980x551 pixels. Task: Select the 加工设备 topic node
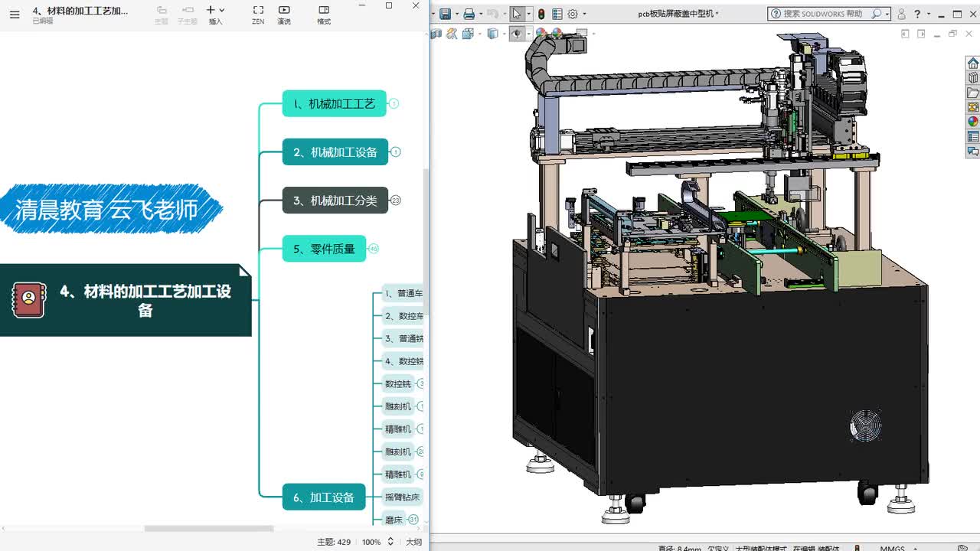point(323,497)
